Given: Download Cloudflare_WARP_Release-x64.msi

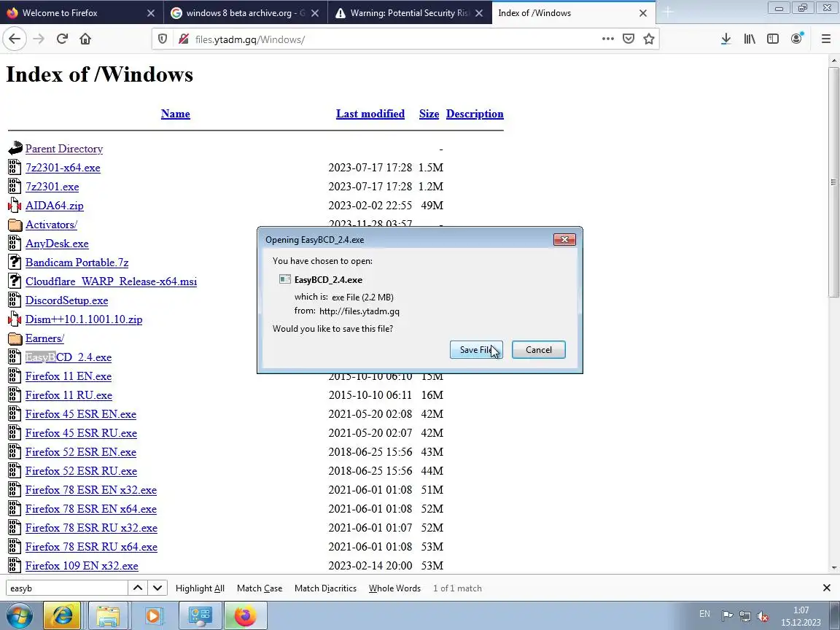Looking at the screenshot, I should pos(111,281).
